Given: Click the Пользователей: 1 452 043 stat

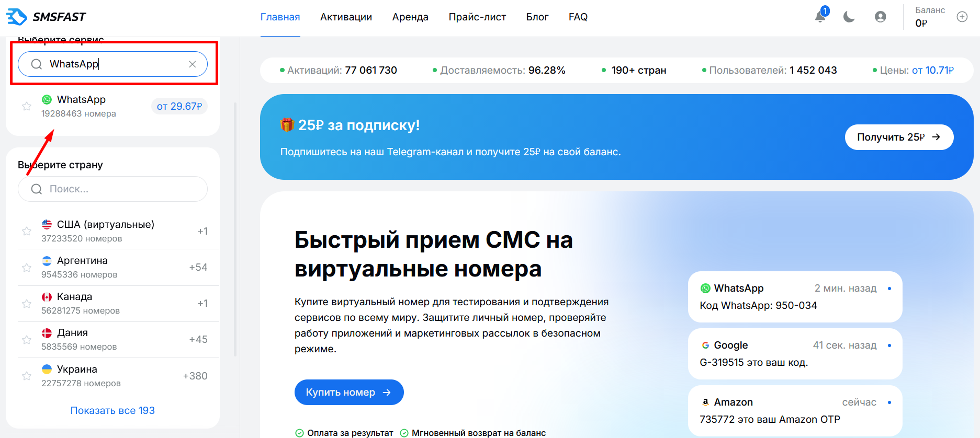Looking at the screenshot, I should (769, 70).
